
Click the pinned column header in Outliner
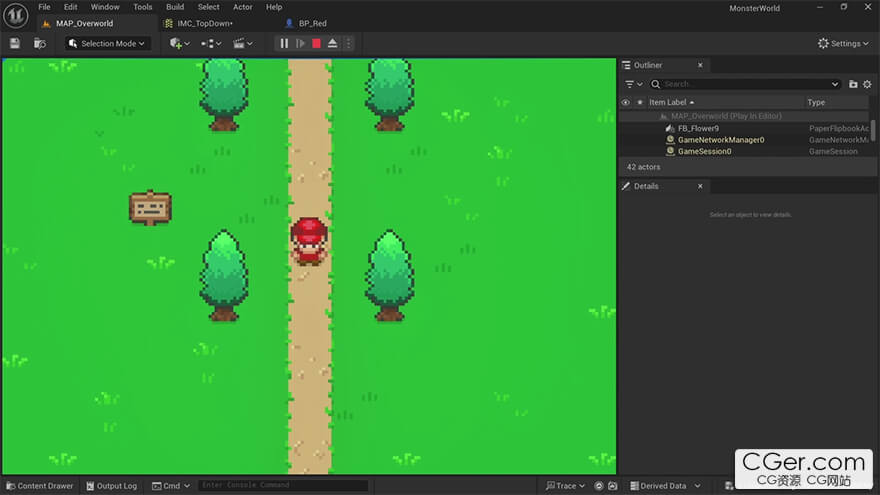(x=639, y=102)
